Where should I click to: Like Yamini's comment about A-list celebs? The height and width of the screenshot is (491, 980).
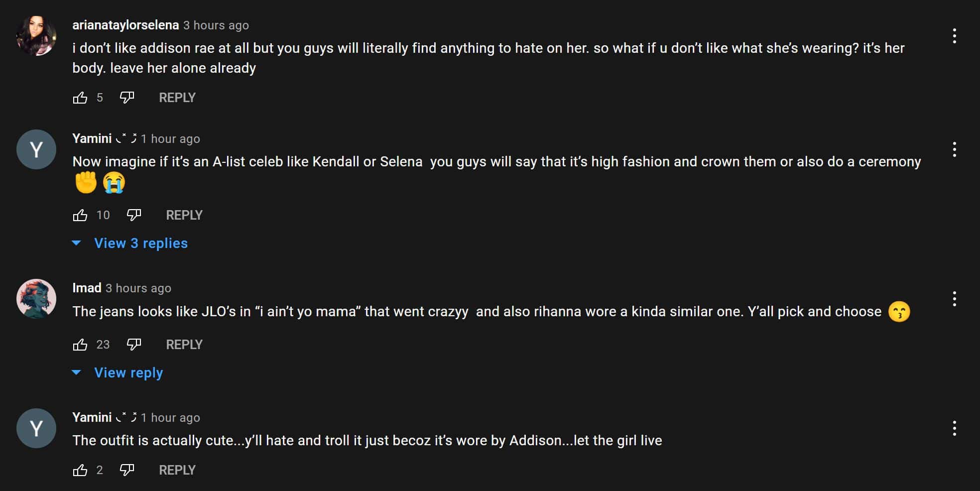(x=80, y=215)
